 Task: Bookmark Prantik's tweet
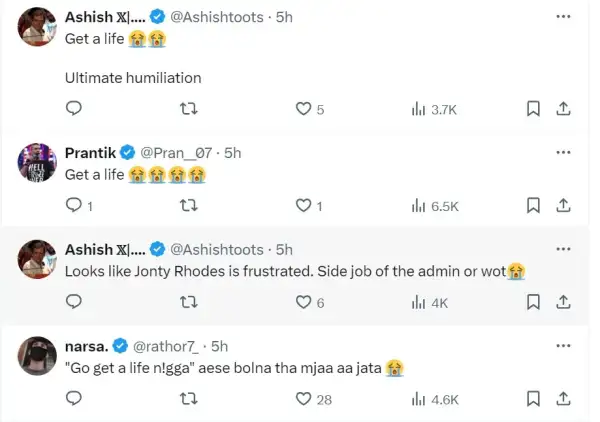534,206
